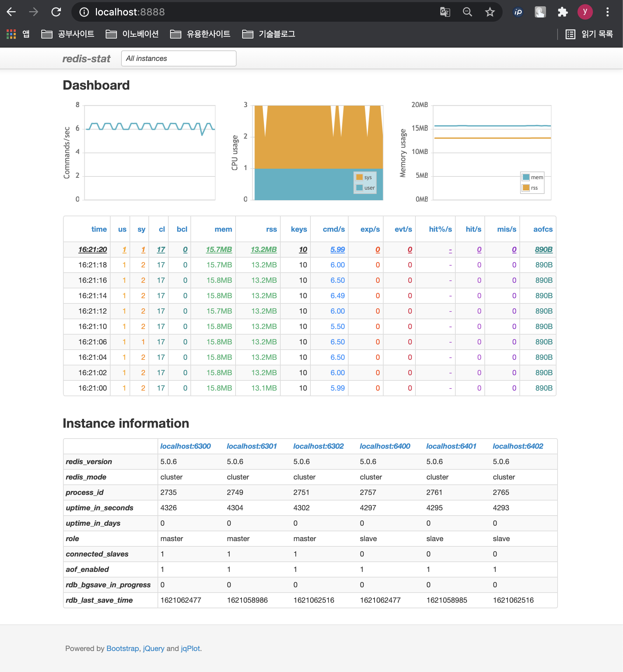Image resolution: width=623 pixels, height=672 pixels.
Task: Bookmark this page with the star icon
Action: click(490, 12)
